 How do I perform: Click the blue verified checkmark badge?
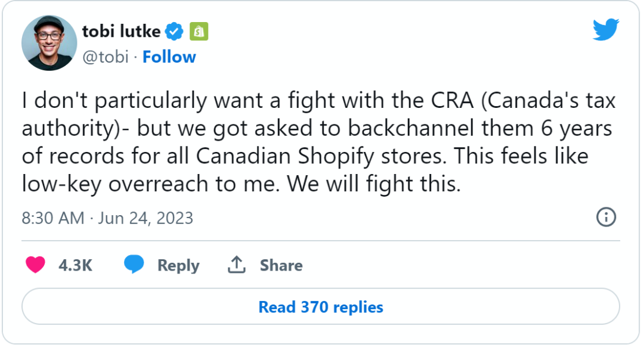coord(174,31)
